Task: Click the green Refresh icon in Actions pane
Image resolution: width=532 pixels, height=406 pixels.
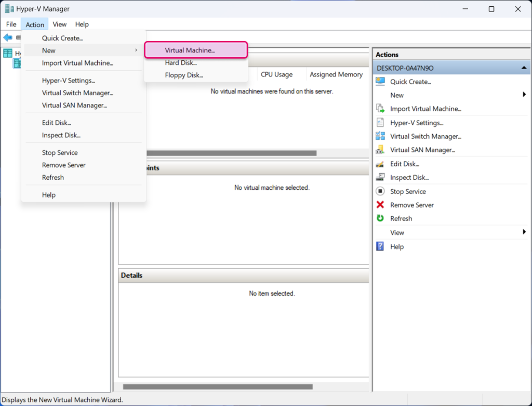Action: coord(380,218)
